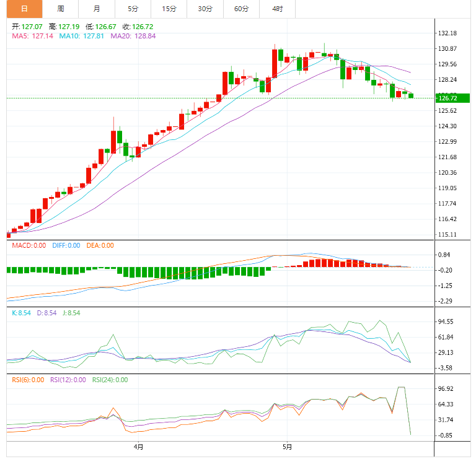Click the 5月 date axis label

(287, 446)
